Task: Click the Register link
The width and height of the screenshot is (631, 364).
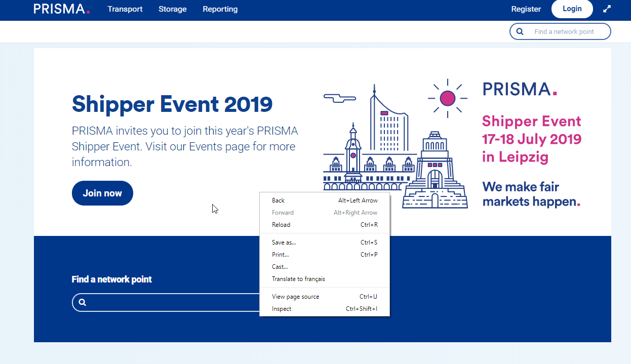Action: [x=526, y=9]
